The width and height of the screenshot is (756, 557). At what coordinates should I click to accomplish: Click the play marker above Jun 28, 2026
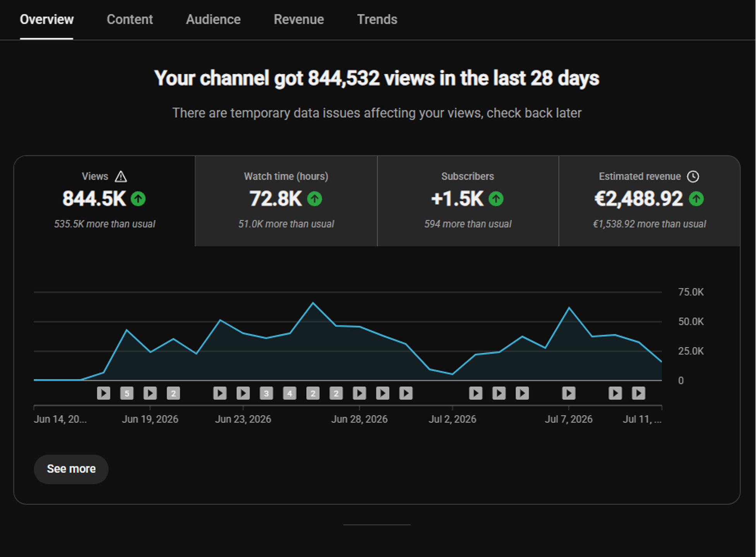(x=359, y=393)
